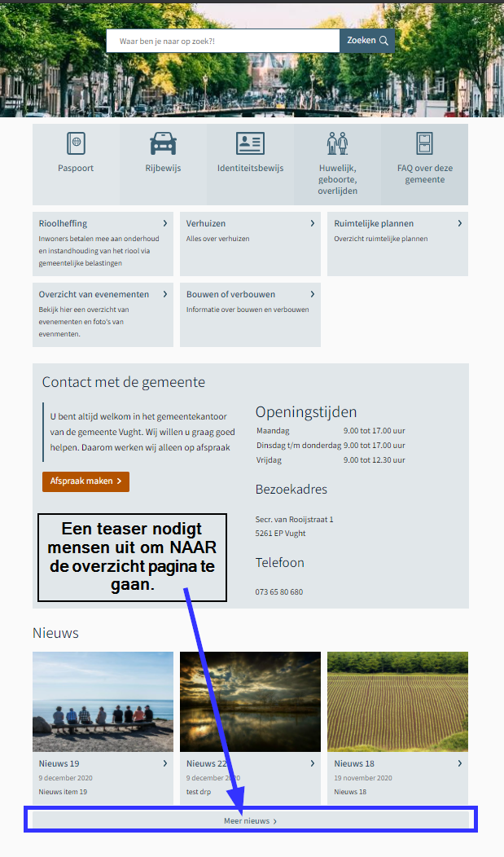Viewport: 504px width, 857px height.
Task: Open the Nieuws 18 field photo thumbnail
Action: (x=397, y=701)
